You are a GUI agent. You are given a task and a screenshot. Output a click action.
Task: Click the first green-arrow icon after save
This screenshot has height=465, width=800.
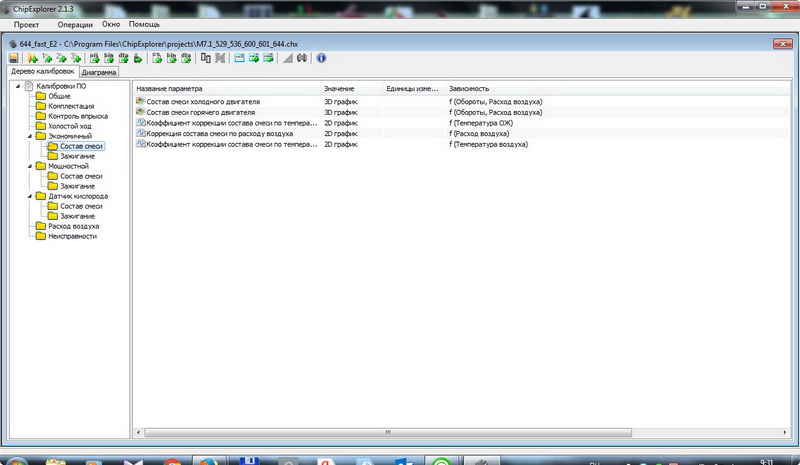[x=33, y=58]
